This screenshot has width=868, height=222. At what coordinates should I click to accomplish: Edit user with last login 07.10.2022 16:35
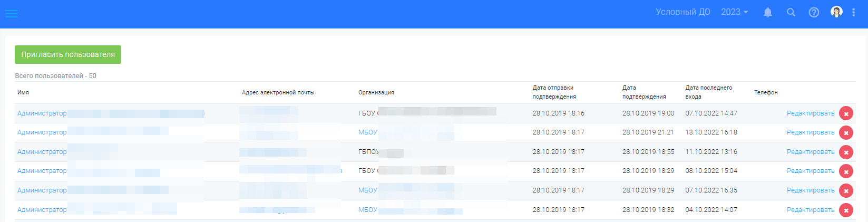811,190
